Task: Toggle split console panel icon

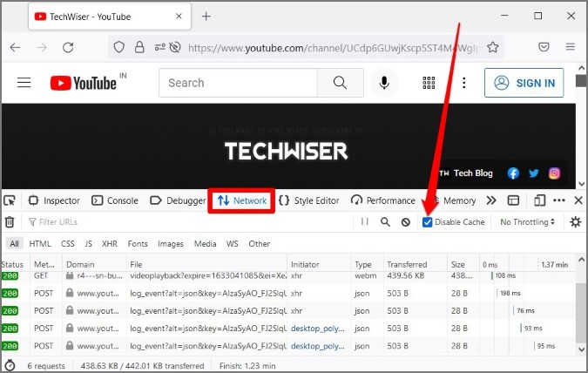Action: pos(513,200)
